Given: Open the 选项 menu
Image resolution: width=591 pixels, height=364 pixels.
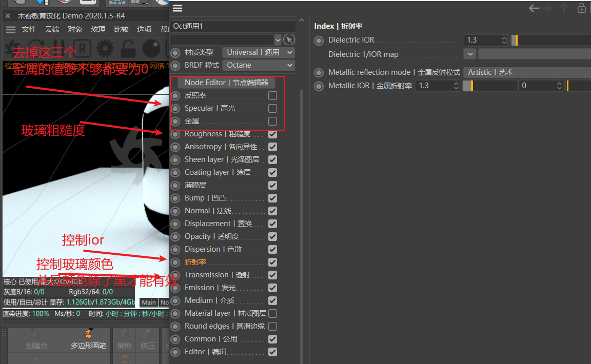Looking at the screenshot, I should coord(144,29).
